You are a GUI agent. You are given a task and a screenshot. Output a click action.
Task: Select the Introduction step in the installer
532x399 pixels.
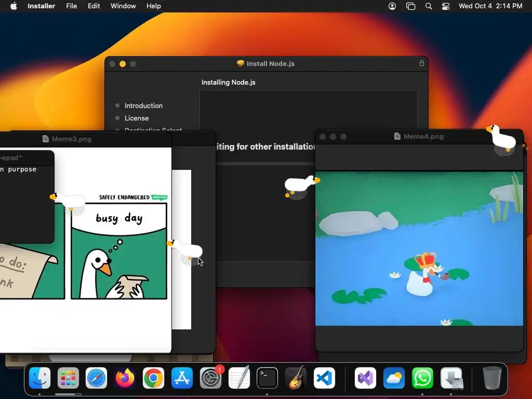[143, 105]
